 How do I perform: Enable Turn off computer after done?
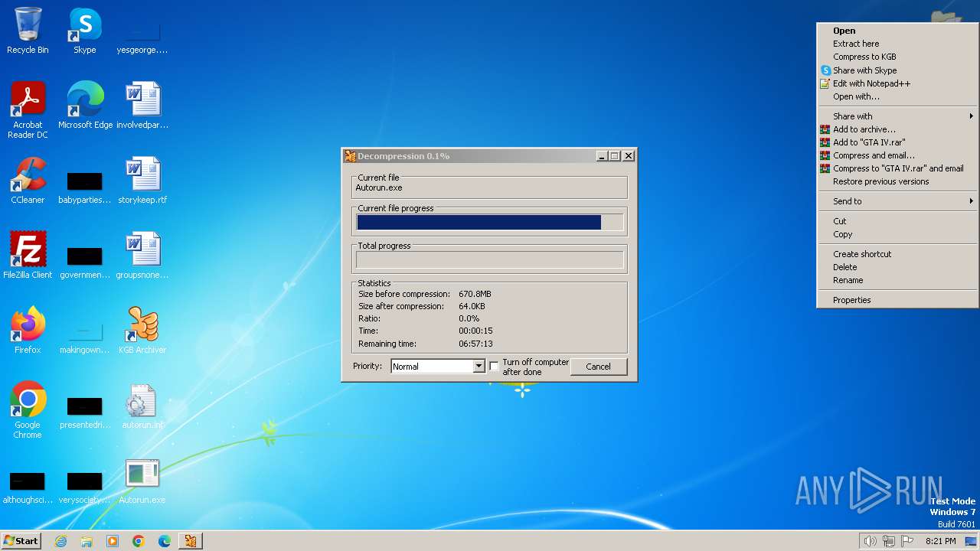pos(494,366)
